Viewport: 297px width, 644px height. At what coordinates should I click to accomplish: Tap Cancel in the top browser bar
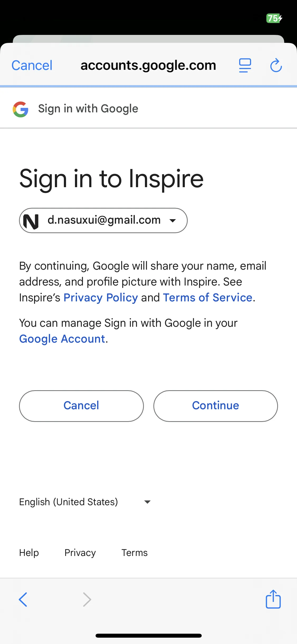click(x=32, y=65)
